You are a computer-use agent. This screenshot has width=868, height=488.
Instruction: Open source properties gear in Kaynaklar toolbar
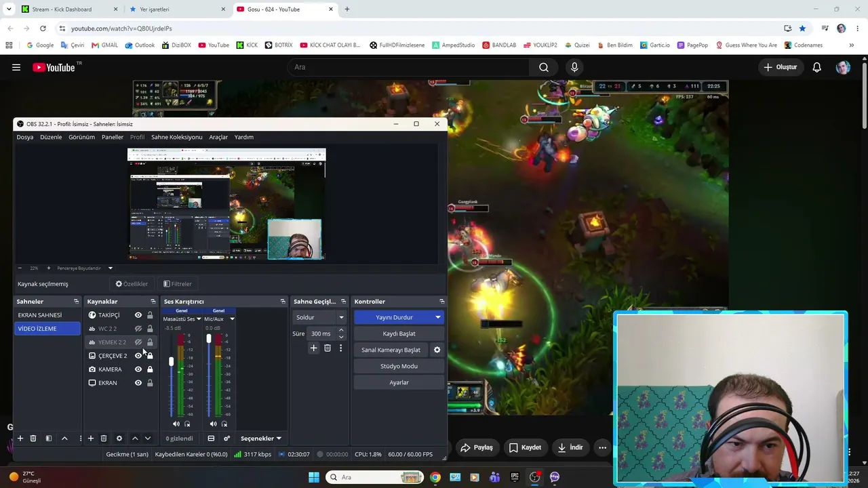pyautogui.click(x=119, y=439)
